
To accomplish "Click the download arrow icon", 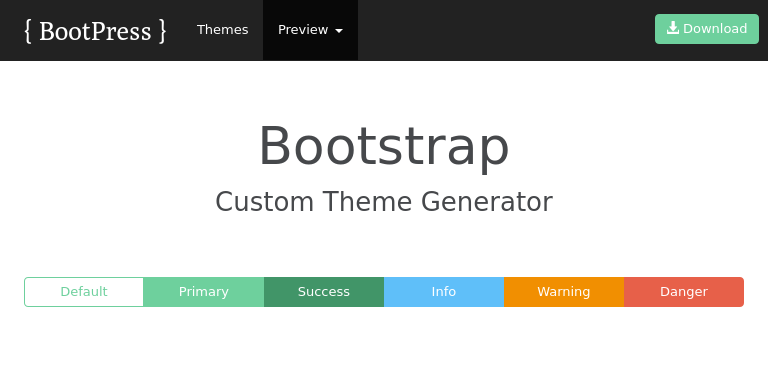I will point(673,28).
